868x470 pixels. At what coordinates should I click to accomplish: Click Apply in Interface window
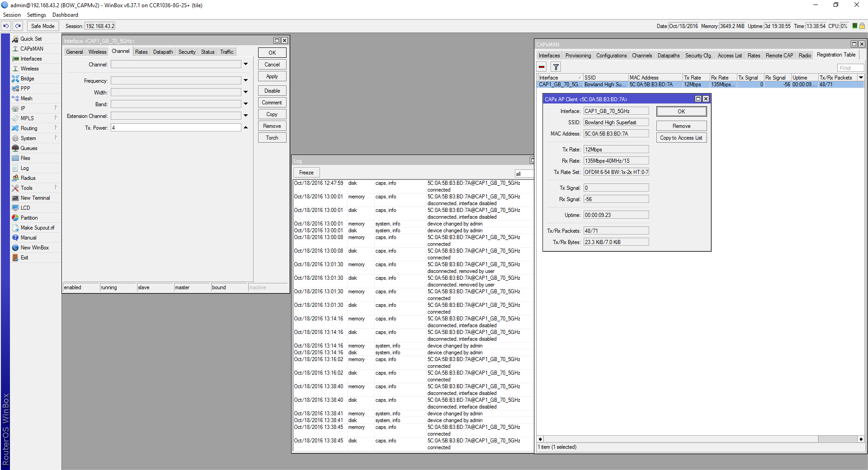[272, 76]
